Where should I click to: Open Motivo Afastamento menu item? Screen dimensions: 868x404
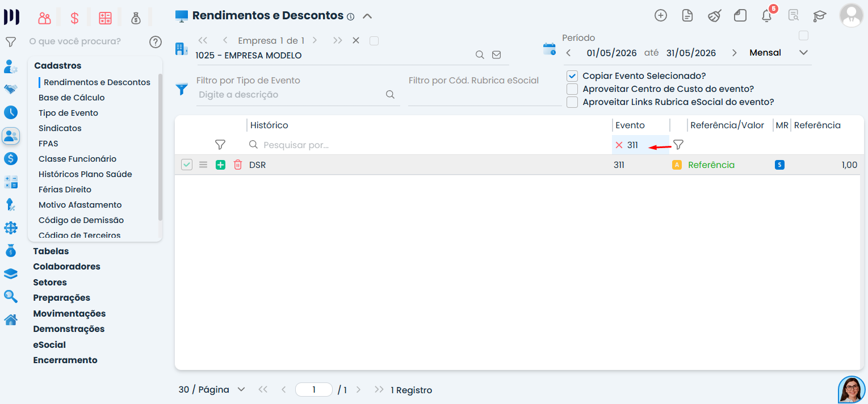pyautogui.click(x=80, y=205)
